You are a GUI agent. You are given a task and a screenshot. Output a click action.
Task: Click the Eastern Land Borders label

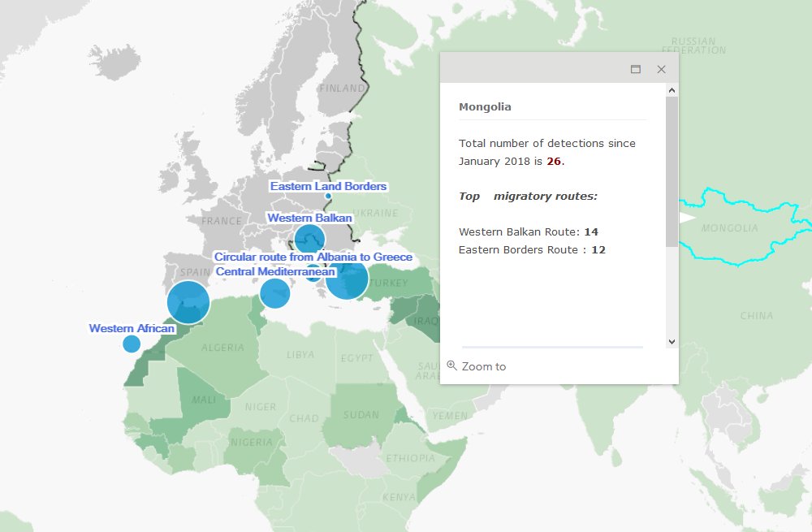pos(328,186)
